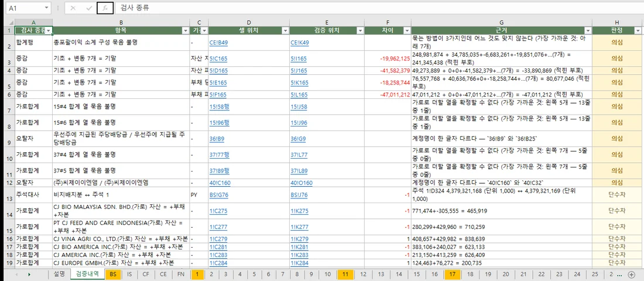Select cell 771,474+-305,555 = 465,919
Screen dimensions: 644x281
[x=502, y=210]
